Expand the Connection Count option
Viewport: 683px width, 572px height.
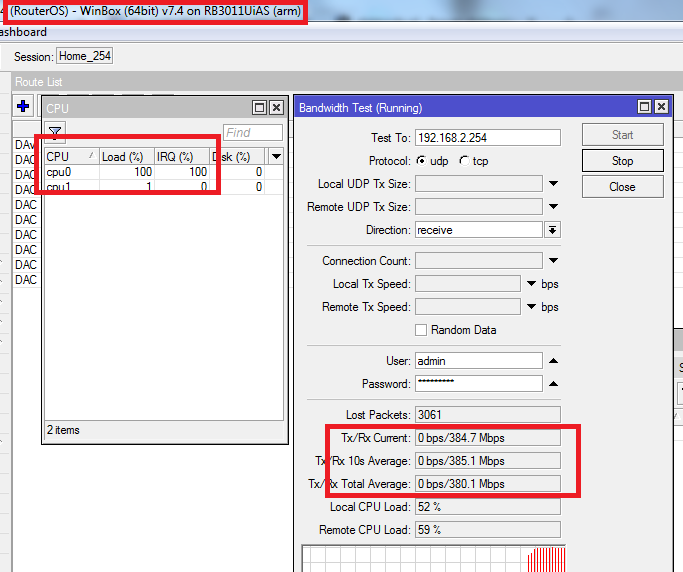[x=553, y=261]
